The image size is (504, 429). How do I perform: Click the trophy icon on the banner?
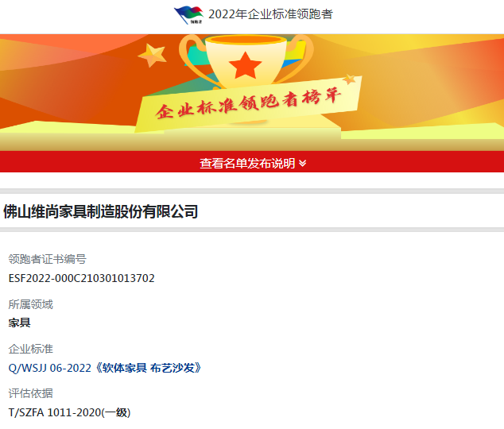[x=246, y=62]
